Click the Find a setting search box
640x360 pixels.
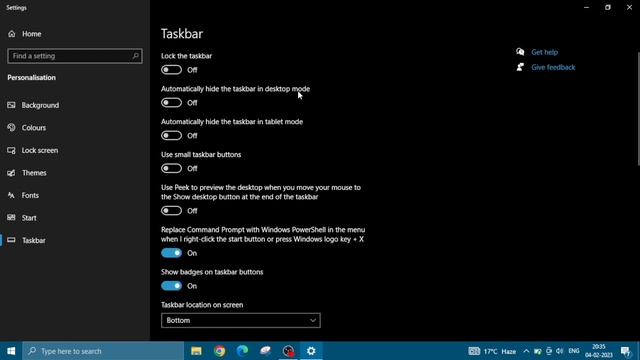click(x=75, y=56)
